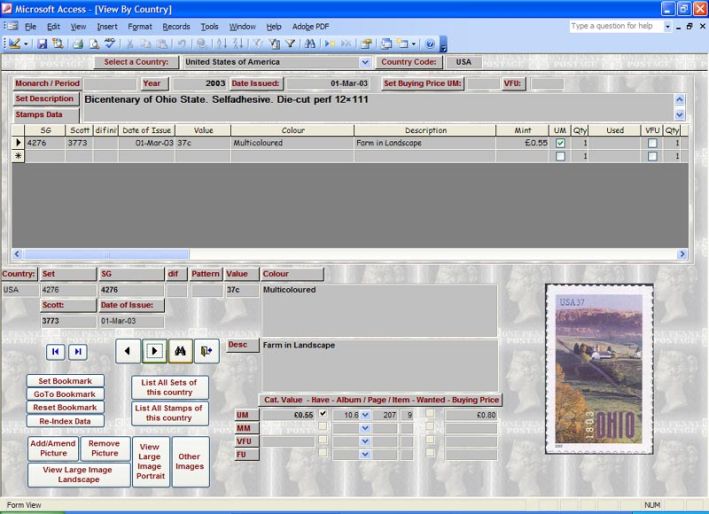Open the UM album dropdown showing 10.6
Viewport: 709px width, 514px height.
coord(365,415)
